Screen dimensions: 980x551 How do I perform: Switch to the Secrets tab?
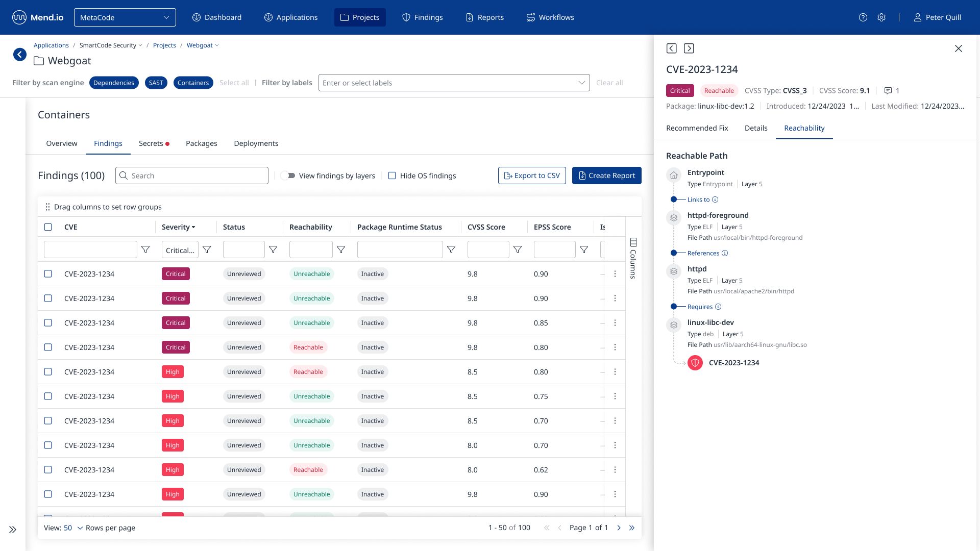click(154, 143)
